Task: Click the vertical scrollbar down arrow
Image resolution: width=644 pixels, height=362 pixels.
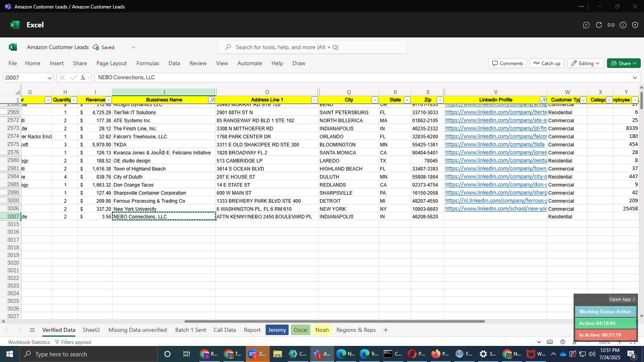Action: [641, 316]
